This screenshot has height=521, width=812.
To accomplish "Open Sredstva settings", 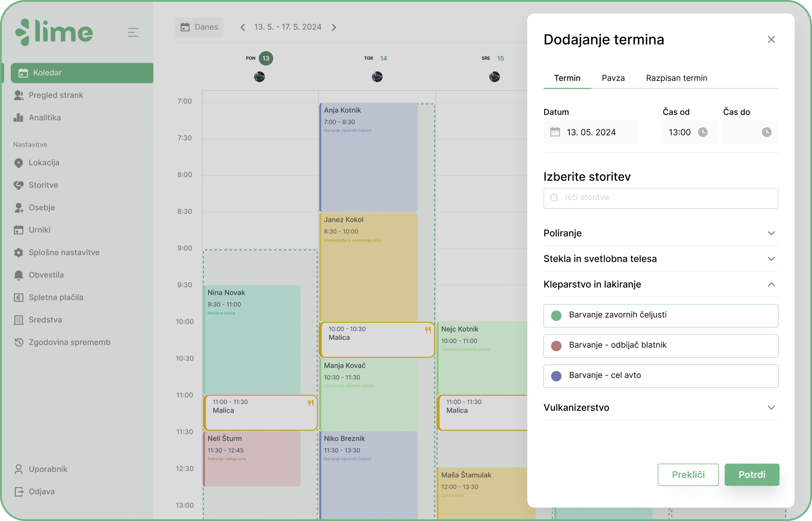I will tap(37, 320).
